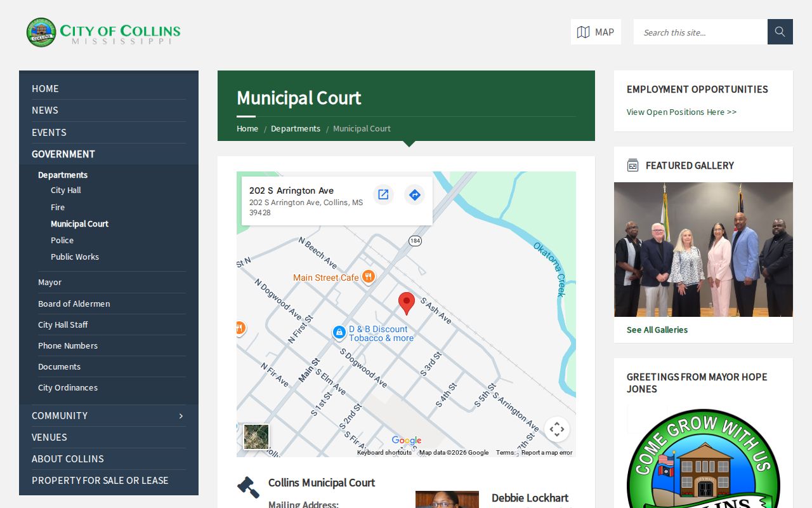The image size is (812, 508).
Task: Open EVENTS in sidebar menu
Action: coord(49,132)
